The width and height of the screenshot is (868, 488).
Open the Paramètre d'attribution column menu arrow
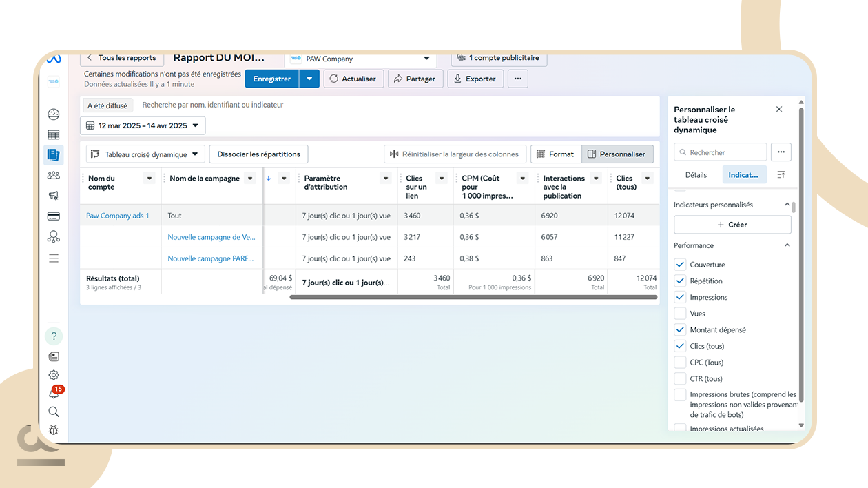(x=386, y=179)
